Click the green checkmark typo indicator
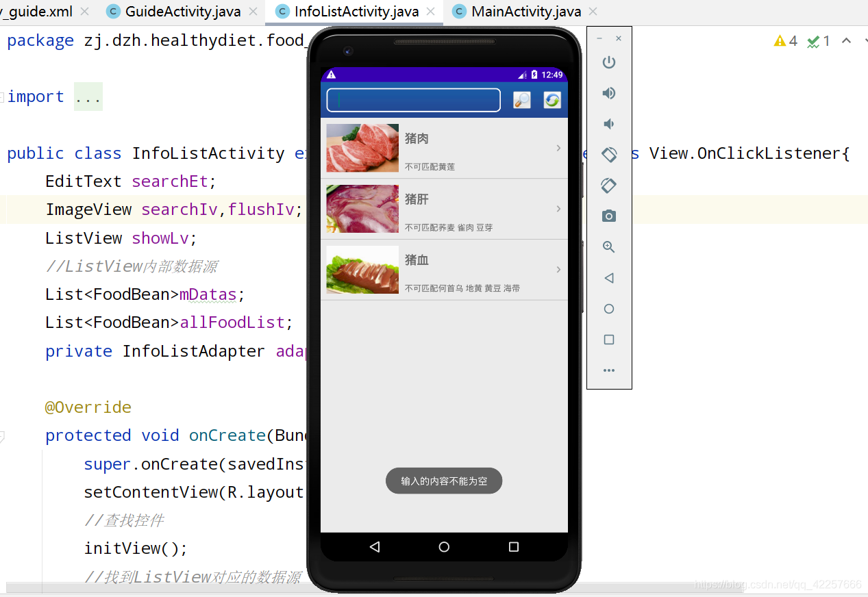 pos(813,42)
